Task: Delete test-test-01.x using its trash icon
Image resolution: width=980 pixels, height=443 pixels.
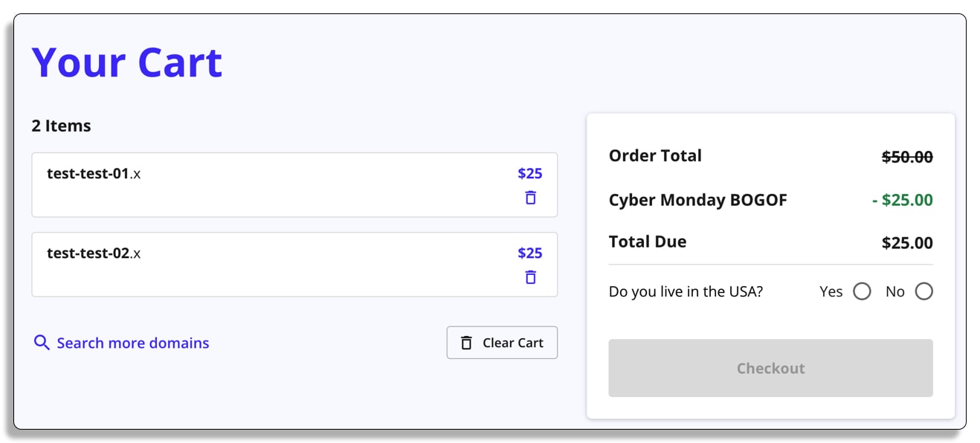Action: tap(530, 198)
